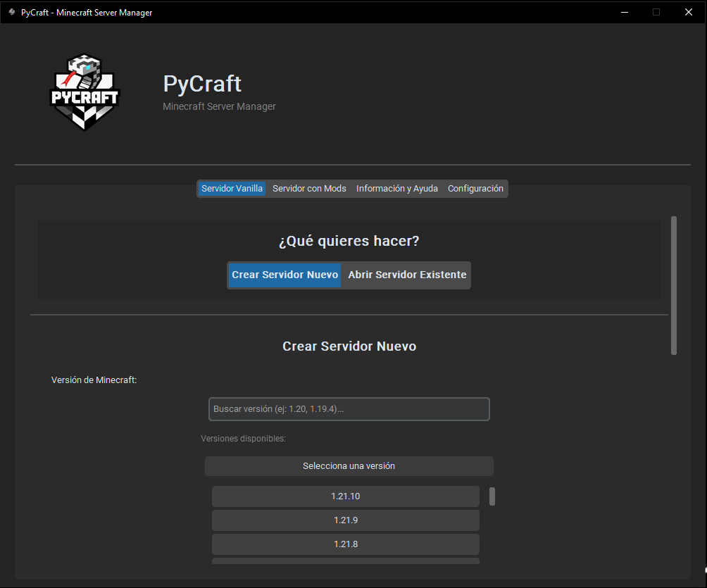
Task: Select the Servidor Vanilla tab
Action: [232, 188]
